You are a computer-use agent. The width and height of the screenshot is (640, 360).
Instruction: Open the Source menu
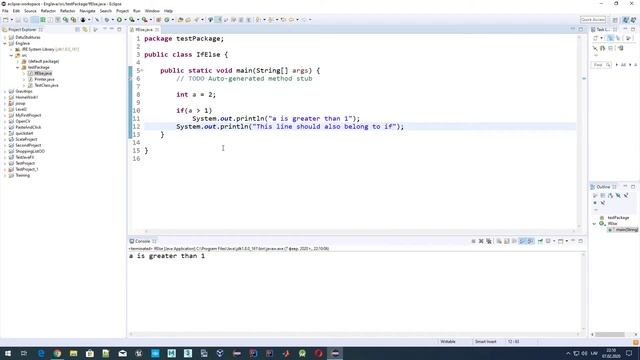tap(30, 11)
